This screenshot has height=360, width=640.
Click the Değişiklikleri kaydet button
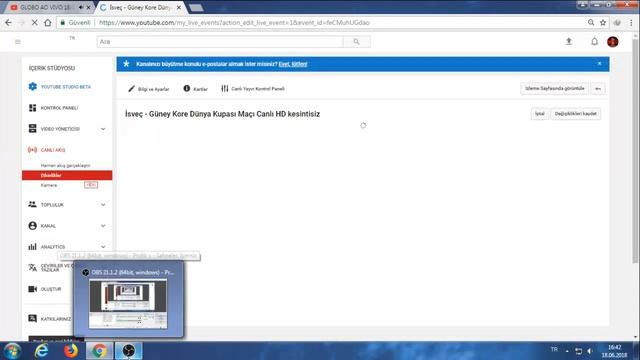tap(576, 114)
